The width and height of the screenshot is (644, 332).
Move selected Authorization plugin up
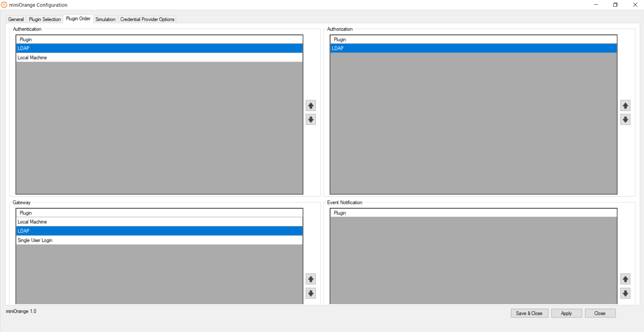pyautogui.click(x=625, y=106)
